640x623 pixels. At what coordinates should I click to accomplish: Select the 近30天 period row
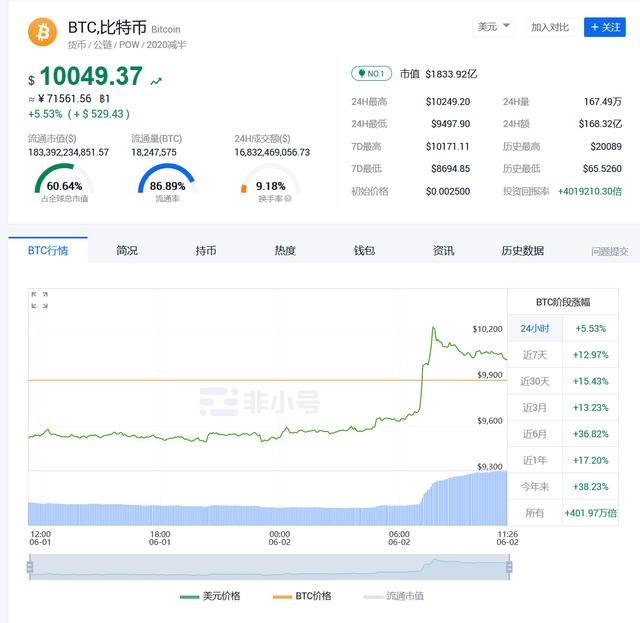(563, 381)
